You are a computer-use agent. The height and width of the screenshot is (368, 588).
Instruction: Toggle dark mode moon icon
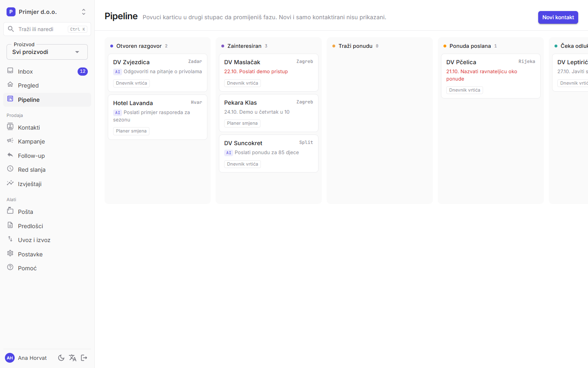pyautogui.click(x=61, y=358)
